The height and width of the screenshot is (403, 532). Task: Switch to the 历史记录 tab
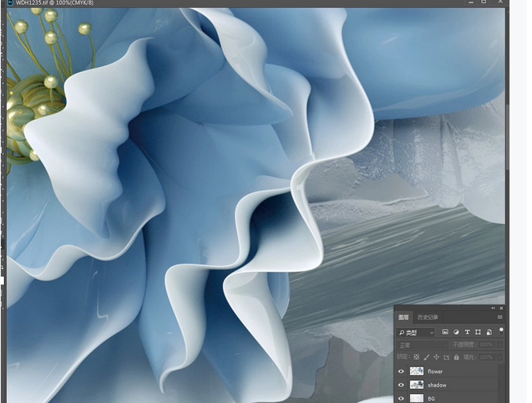[429, 317]
